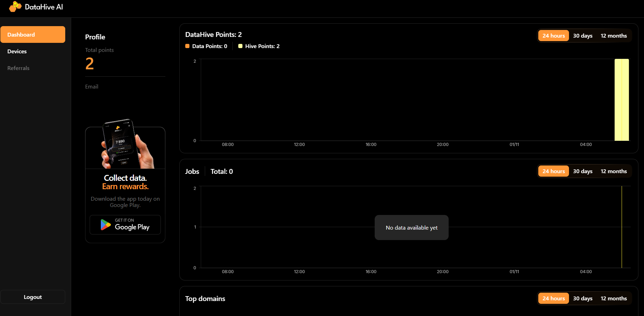Image resolution: width=644 pixels, height=316 pixels.
Task: Show 12 months of DataHive Points
Action: (614, 36)
